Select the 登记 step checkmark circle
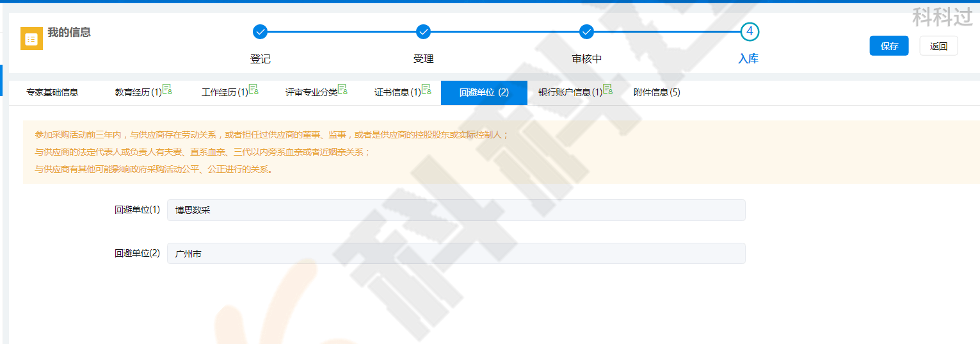The width and height of the screenshot is (980, 344). point(260,31)
